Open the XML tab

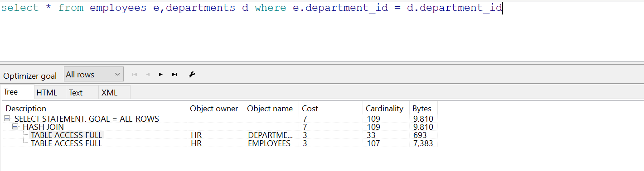point(109,93)
